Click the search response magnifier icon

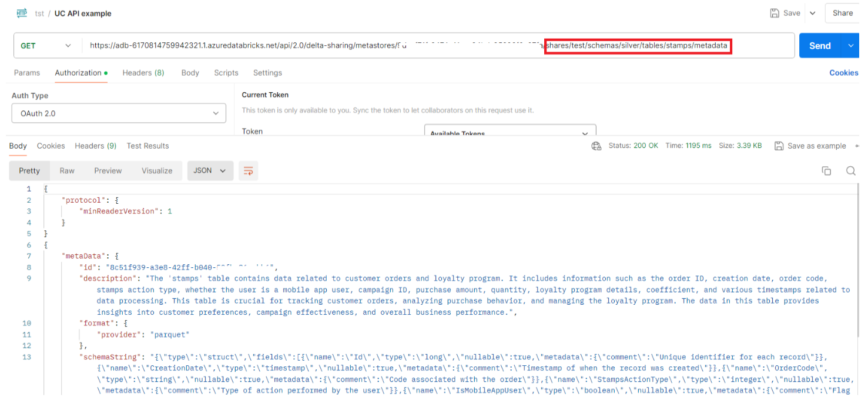[850, 171]
